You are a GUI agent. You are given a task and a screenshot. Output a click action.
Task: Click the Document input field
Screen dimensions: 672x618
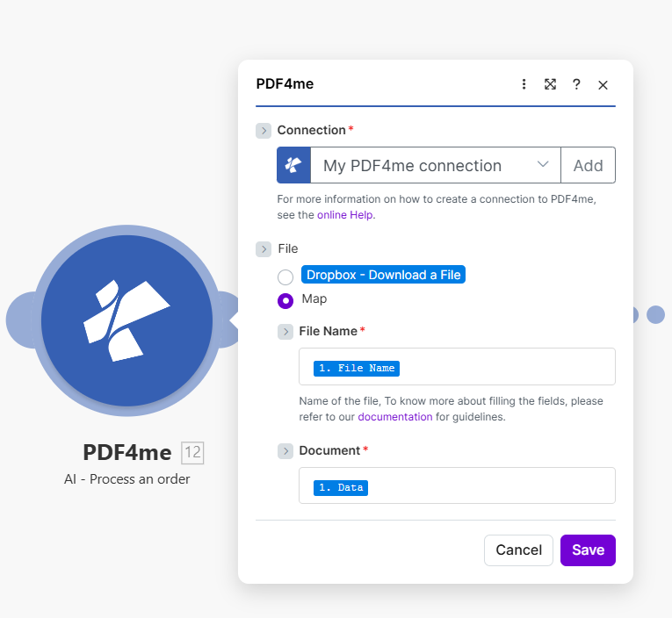click(457, 485)
